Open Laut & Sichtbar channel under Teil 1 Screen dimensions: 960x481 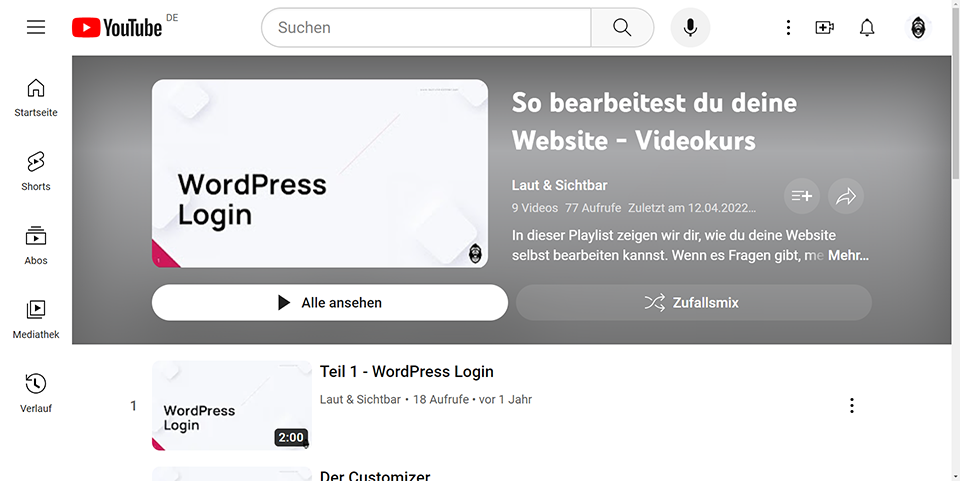pyautogui.click(x=360, y=399)
